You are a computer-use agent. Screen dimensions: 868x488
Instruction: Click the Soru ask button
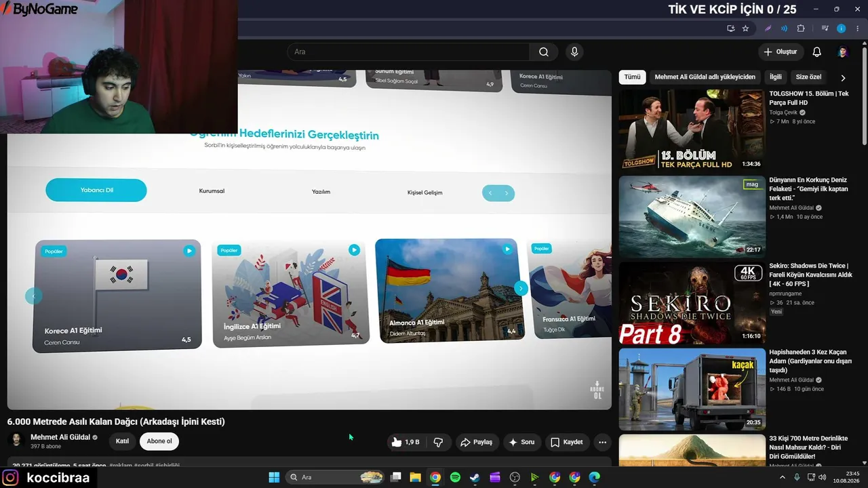pos(521,442)
